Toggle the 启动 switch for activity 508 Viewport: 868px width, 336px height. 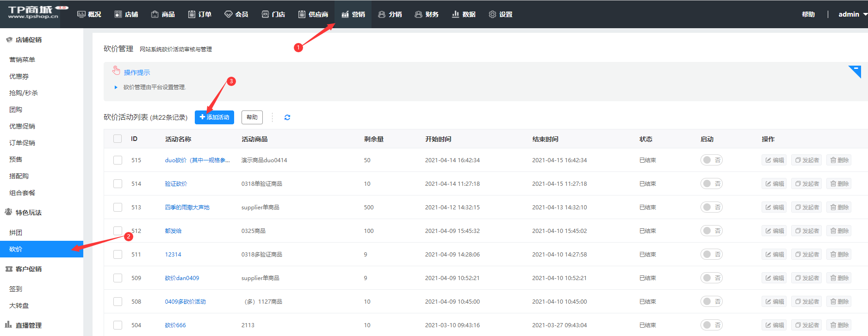711,302
